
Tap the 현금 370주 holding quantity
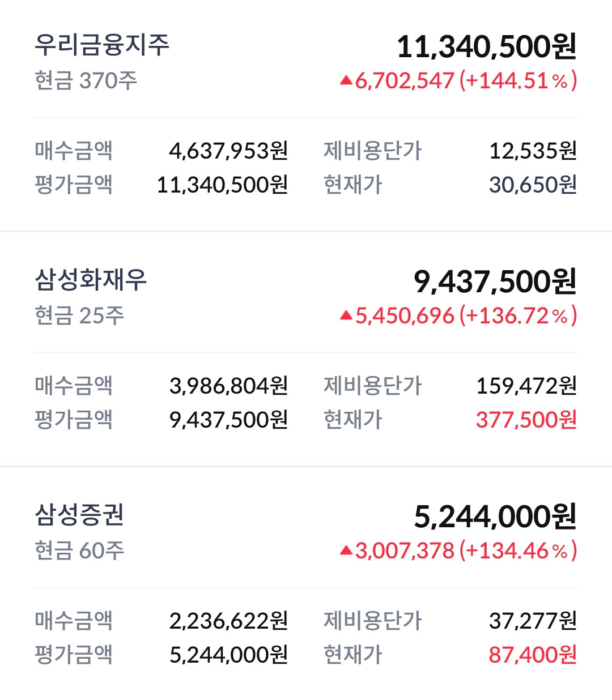86,81
